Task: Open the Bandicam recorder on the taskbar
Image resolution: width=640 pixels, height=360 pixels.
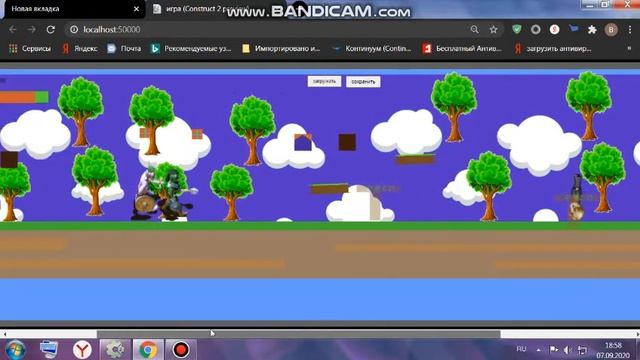Action: [180, 350]
